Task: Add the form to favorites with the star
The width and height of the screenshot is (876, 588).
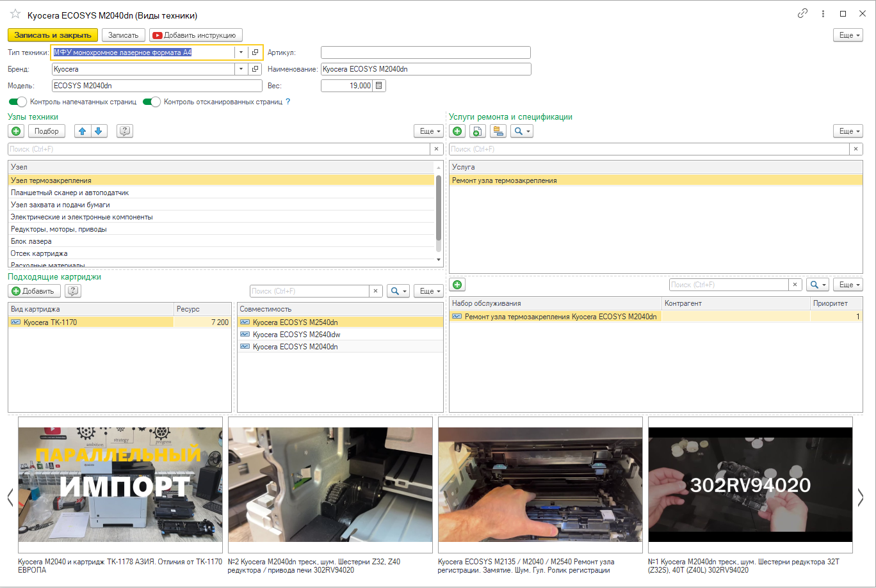Action: point(15,14)
